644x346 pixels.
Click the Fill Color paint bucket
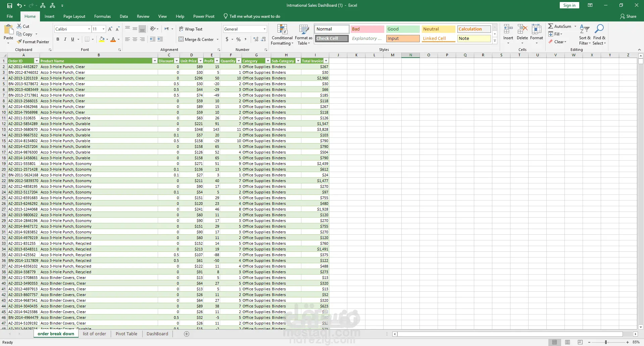102,39
